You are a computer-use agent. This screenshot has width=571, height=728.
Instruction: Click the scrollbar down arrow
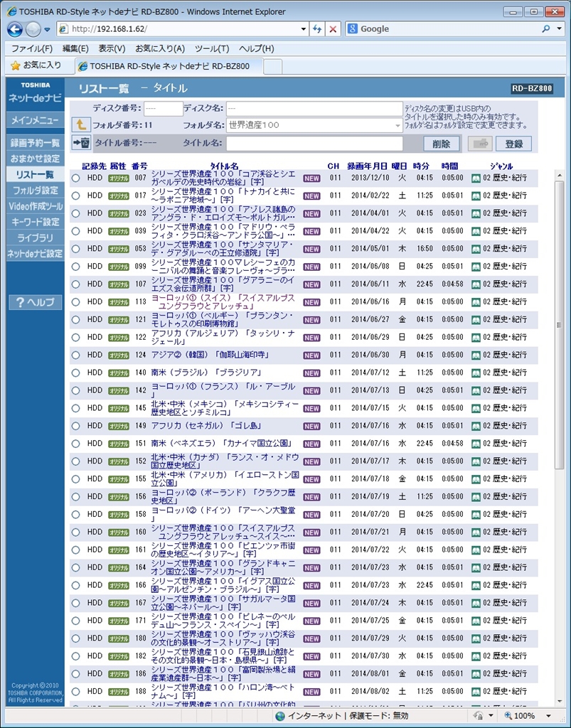click(x=559, y=701)
